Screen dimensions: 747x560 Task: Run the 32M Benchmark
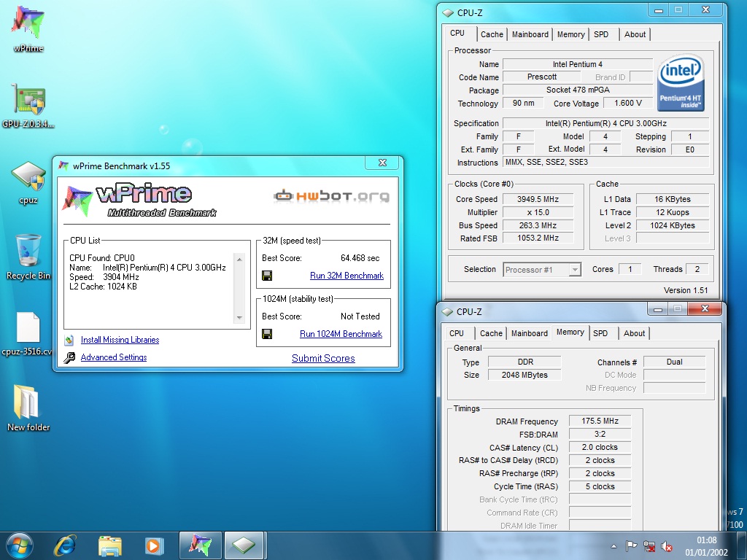pos(347,276)
